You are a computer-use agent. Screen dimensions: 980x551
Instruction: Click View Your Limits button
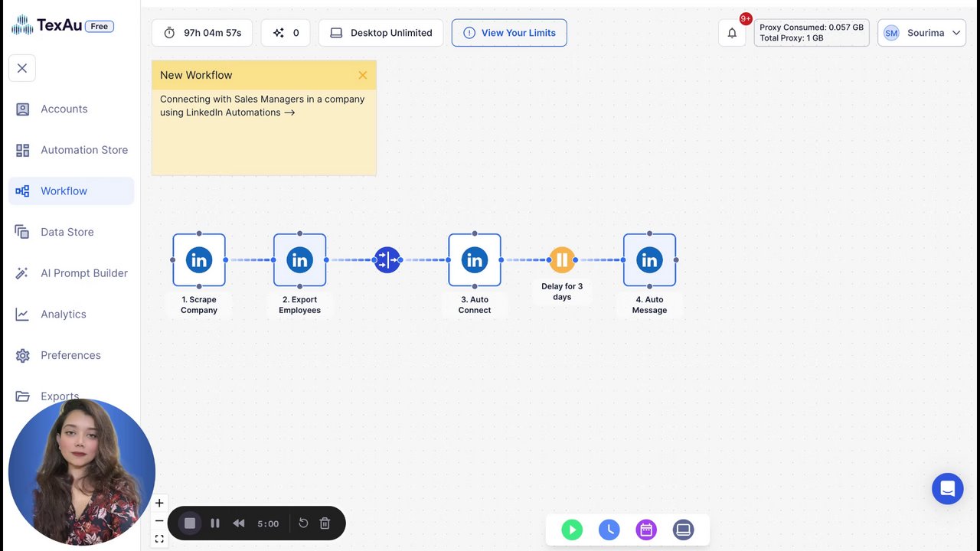tap(509, 33)
